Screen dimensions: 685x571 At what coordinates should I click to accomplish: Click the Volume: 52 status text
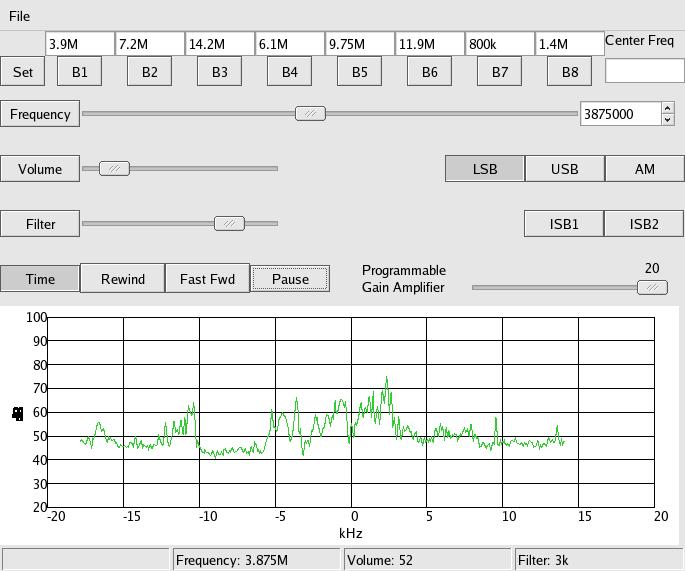point(380,560)
